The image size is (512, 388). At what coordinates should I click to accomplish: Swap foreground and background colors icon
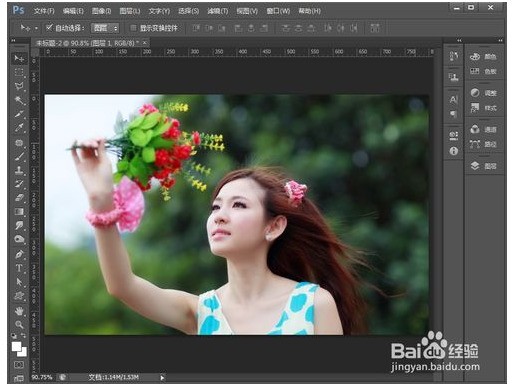(x=24, y=336)
